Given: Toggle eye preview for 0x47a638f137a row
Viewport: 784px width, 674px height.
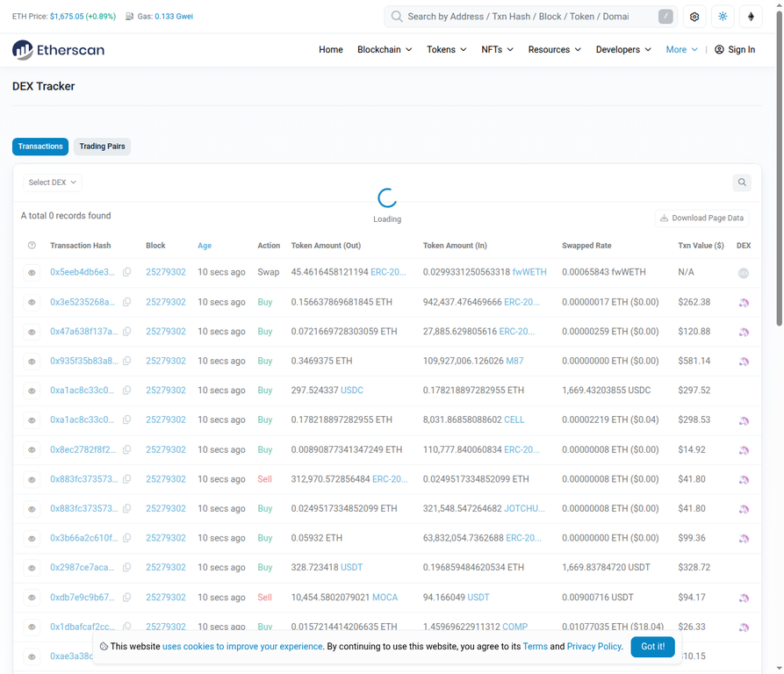Looking at the screenshot, I should point(32,332).
